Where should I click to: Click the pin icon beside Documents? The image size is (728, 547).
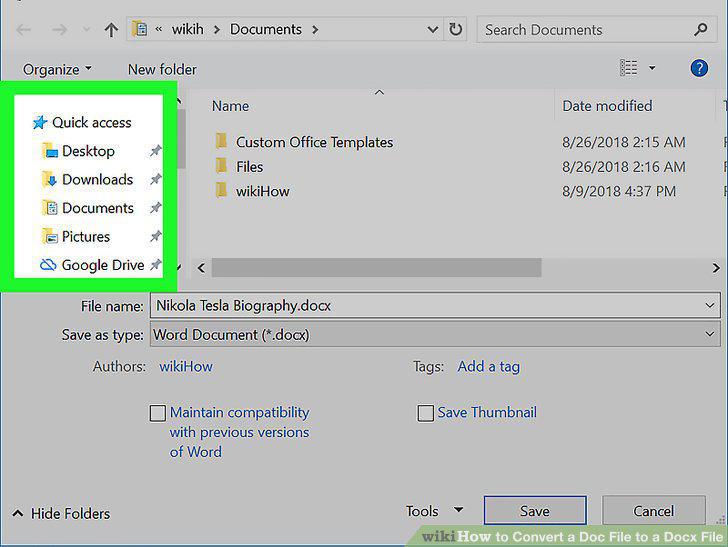pyautogui.click(x=155, y=208)
